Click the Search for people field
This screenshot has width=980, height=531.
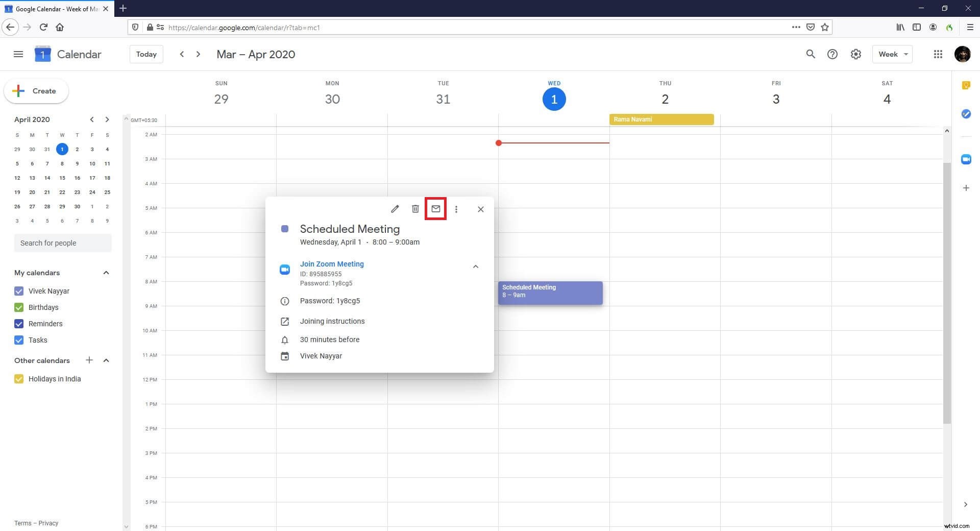pyautogui.click(x=63, y=243)
